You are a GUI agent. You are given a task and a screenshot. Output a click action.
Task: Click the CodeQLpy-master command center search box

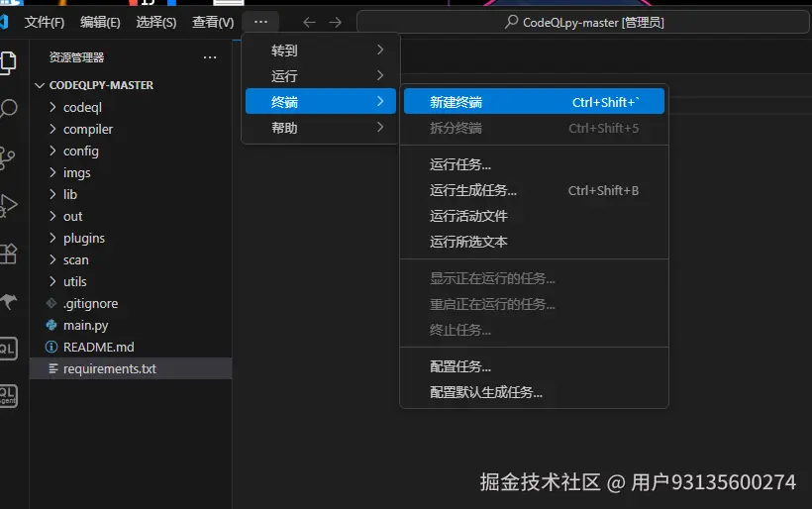tap(582, 22)
